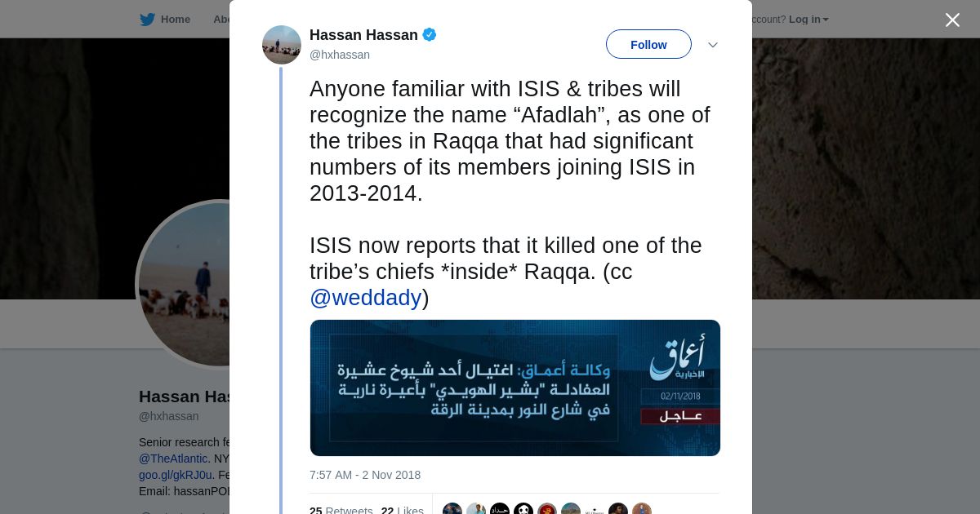
Task: Click the last liker avatar in the row
Action: pos(642,510)
